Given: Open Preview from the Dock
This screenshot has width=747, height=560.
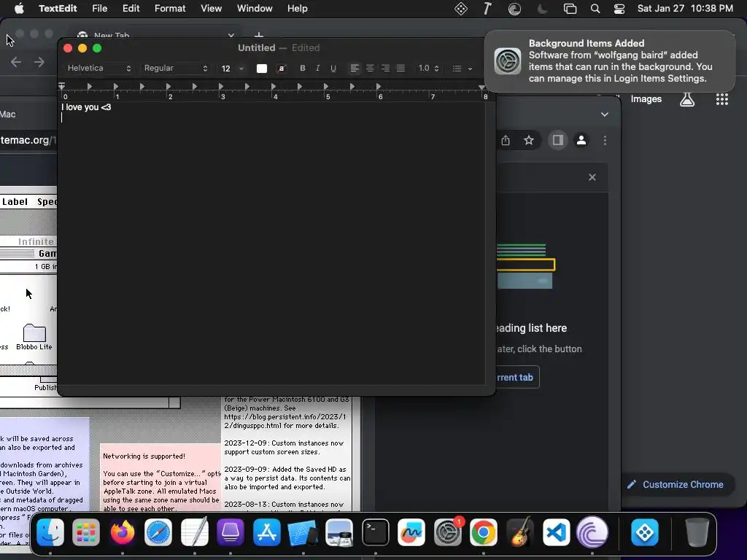Looking at the screenshot, I should [x=339, y=532].
